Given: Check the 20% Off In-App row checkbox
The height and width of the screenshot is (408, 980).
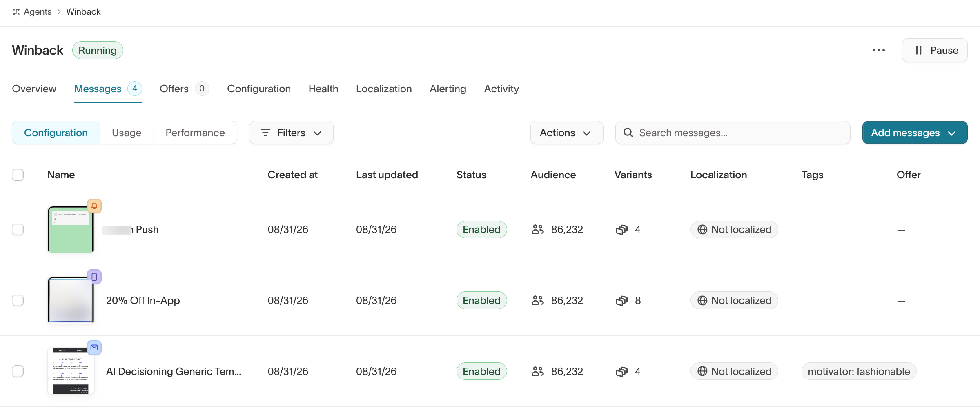Looking at the screenshot, I should pos(18,300).
